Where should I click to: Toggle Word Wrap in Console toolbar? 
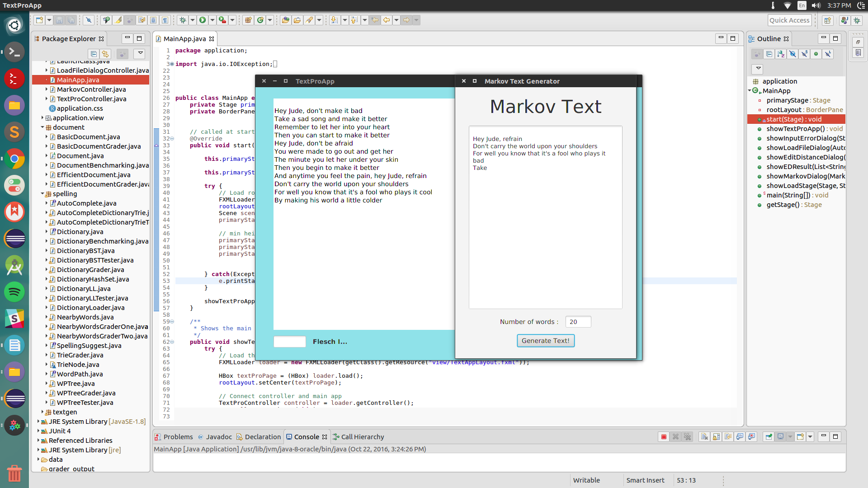728,436
